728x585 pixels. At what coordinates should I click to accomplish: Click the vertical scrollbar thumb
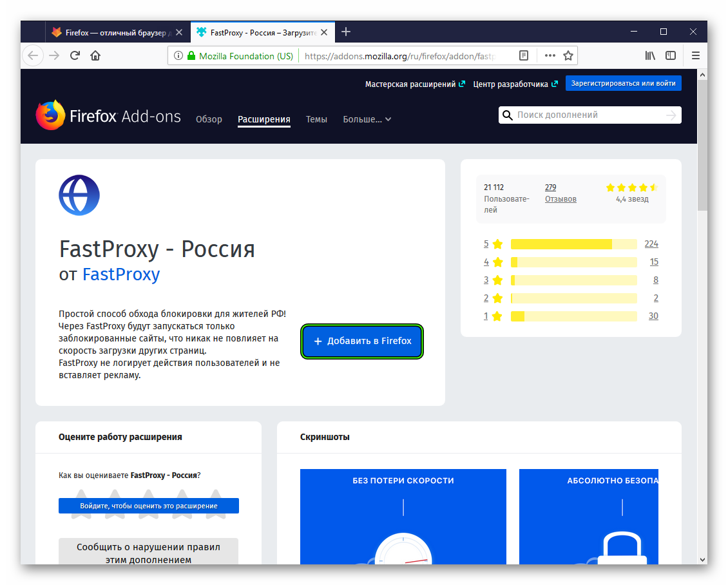702,146
